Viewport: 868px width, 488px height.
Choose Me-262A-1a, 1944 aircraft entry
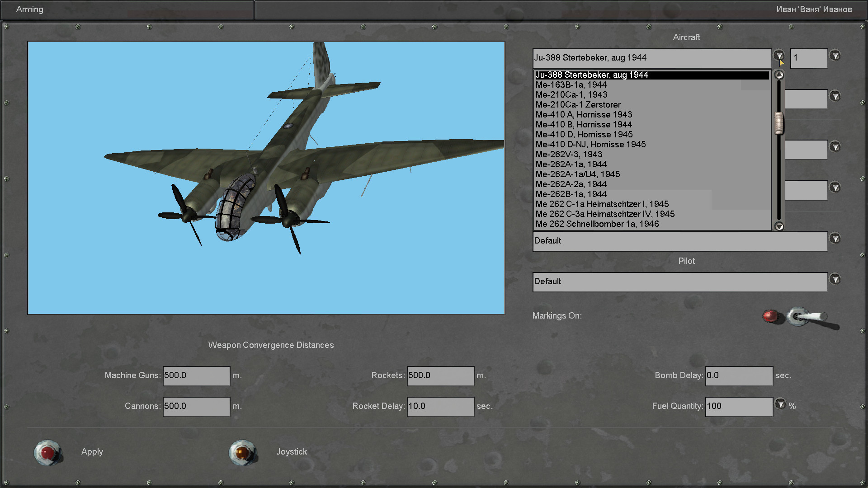pyautogui.click(x=571, y=164)
